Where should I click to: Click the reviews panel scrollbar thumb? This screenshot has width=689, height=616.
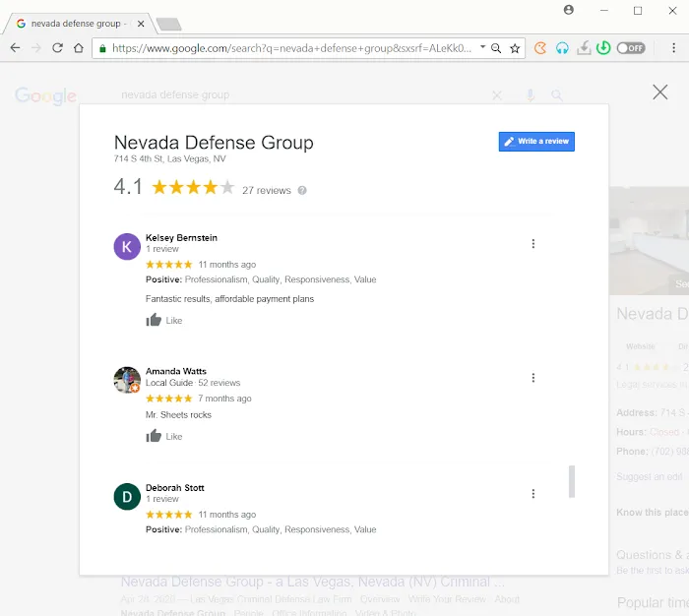[572, 481]
